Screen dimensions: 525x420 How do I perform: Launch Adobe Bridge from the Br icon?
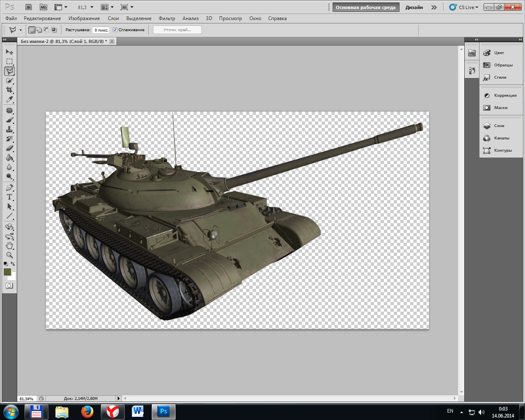29,7
